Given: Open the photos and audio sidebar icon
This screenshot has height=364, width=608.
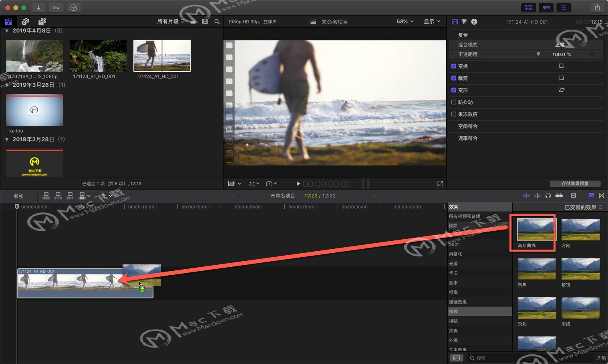Looking at the screenshot, I should tap(25, 22).
